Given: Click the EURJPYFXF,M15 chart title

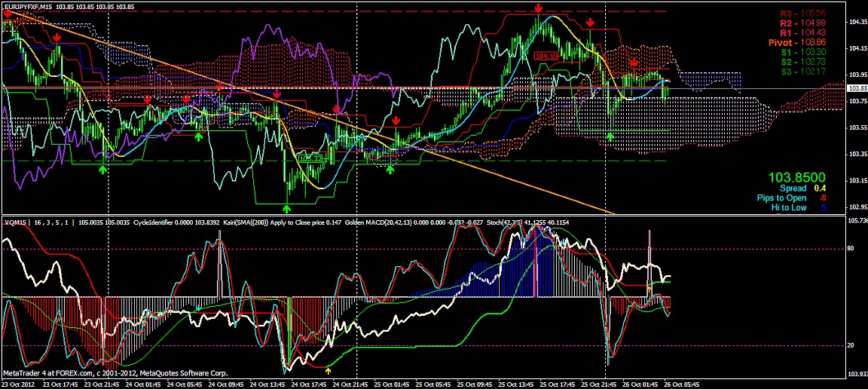Looking at the screenshot, I should point(29,6).
